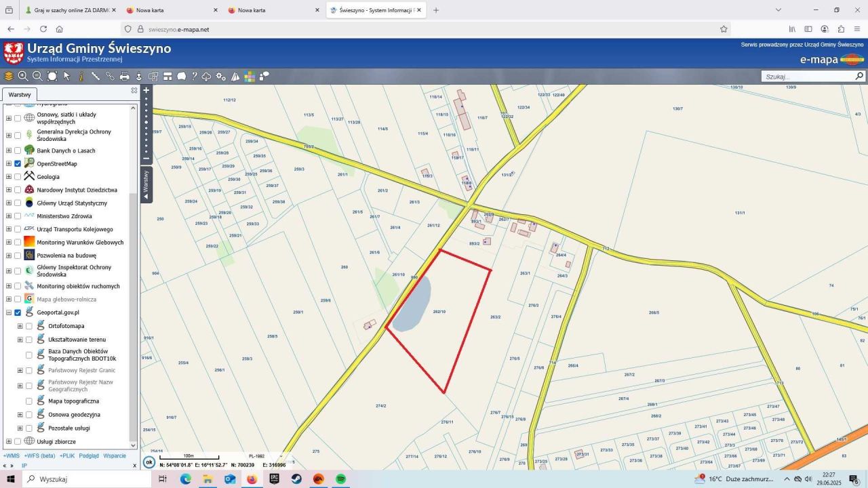Viewport: 868px width, 488px height.
Task: Click the polygon area shape tool
Action: 182,77
